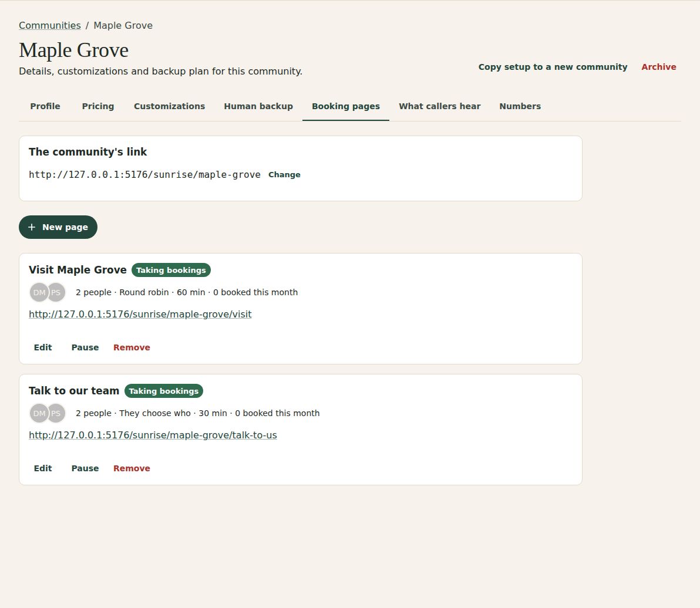Edit the Talk to our team page

pos(43,468)
